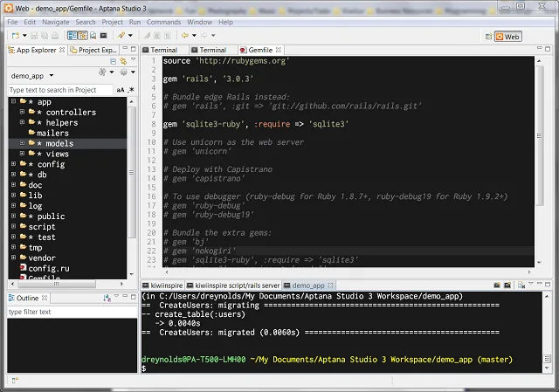Expand the config folder node

(14, 164)
